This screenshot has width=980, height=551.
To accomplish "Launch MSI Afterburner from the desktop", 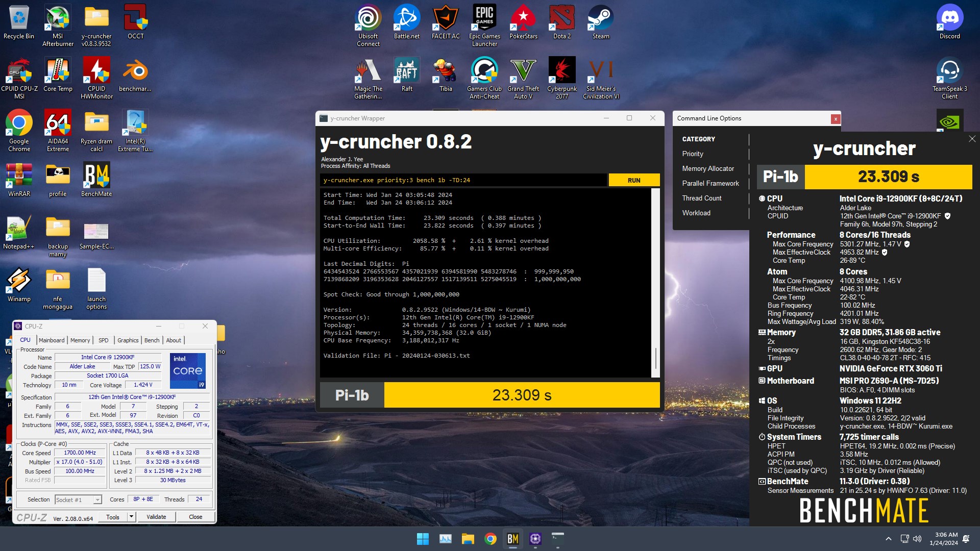I will (x=58, y=26).
